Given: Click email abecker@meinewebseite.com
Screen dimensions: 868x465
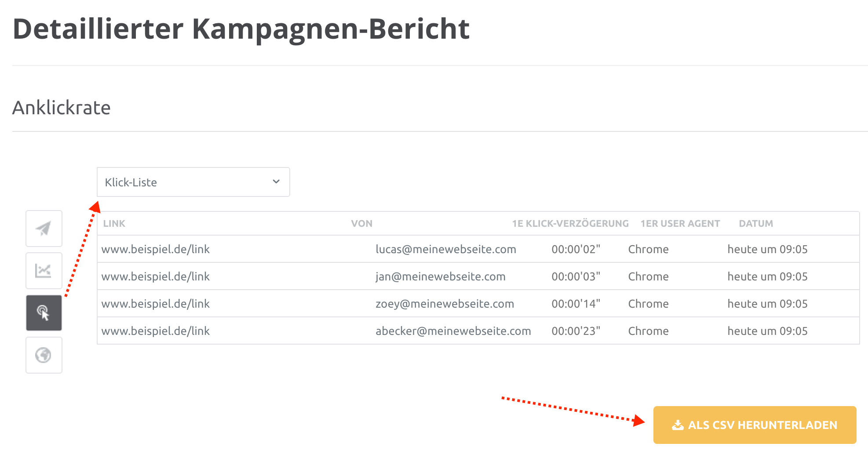Looking at the screenshot, I should coord(453,331).
